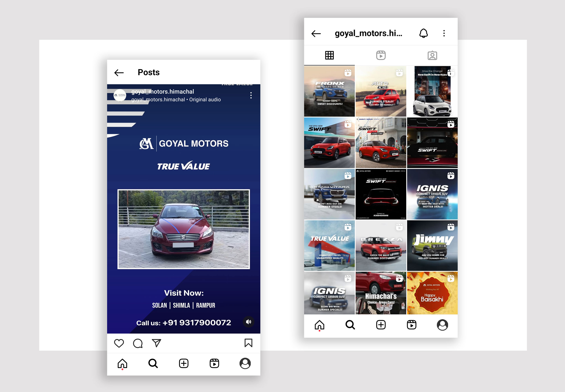Like the Goyal Motors post
Screen dimensions: 565x392
pyautogui.click(x=119, y=343)
